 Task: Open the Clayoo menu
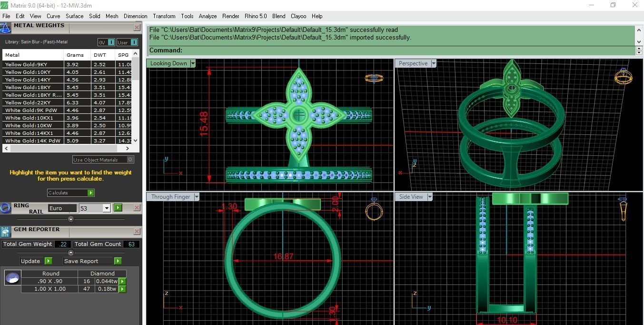[298, 16]
